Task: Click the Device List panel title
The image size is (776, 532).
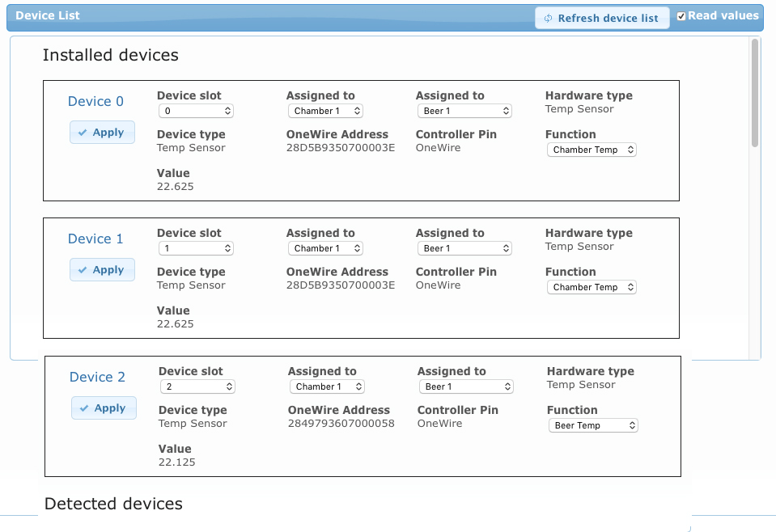Action: tap(48, 15)
